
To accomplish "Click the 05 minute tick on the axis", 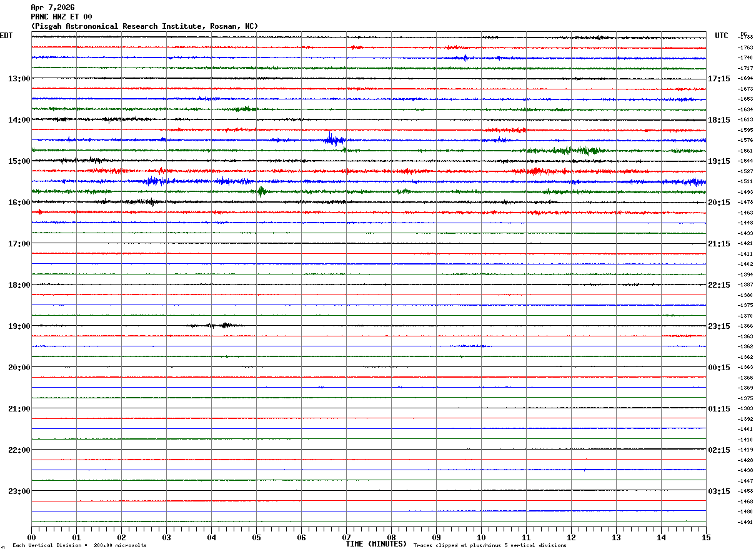I will (256, 538).
